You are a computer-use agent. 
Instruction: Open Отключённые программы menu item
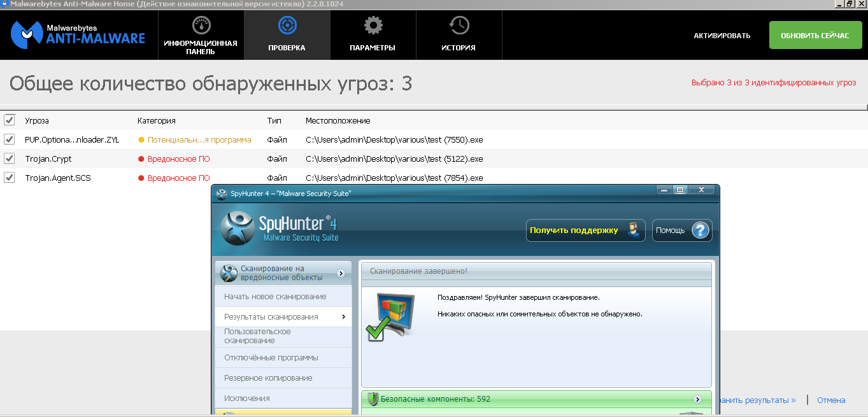[x=283, y=357]
